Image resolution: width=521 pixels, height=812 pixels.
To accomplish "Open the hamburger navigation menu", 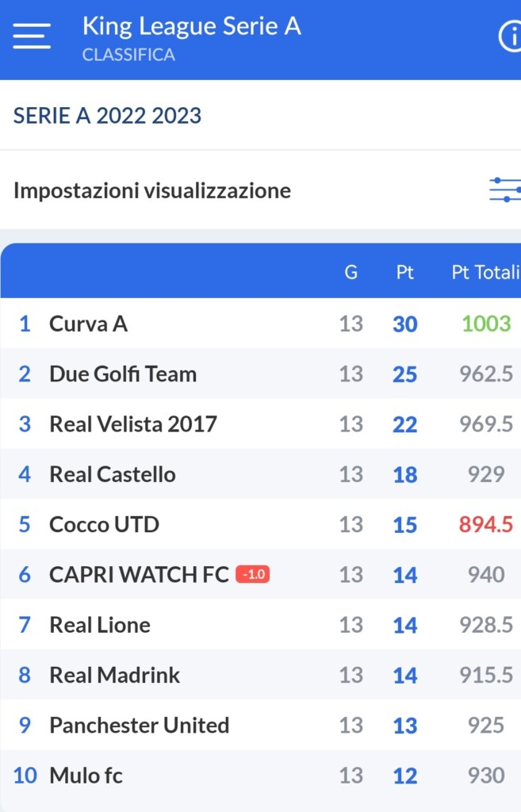I will point(32,36).
